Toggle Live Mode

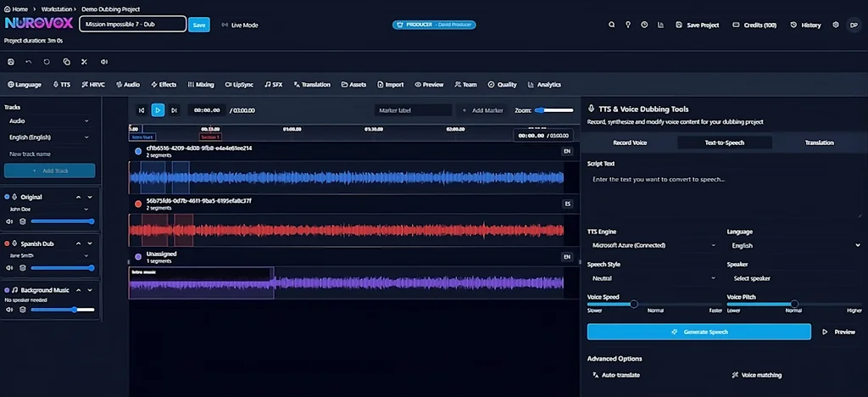coord(240,25)
